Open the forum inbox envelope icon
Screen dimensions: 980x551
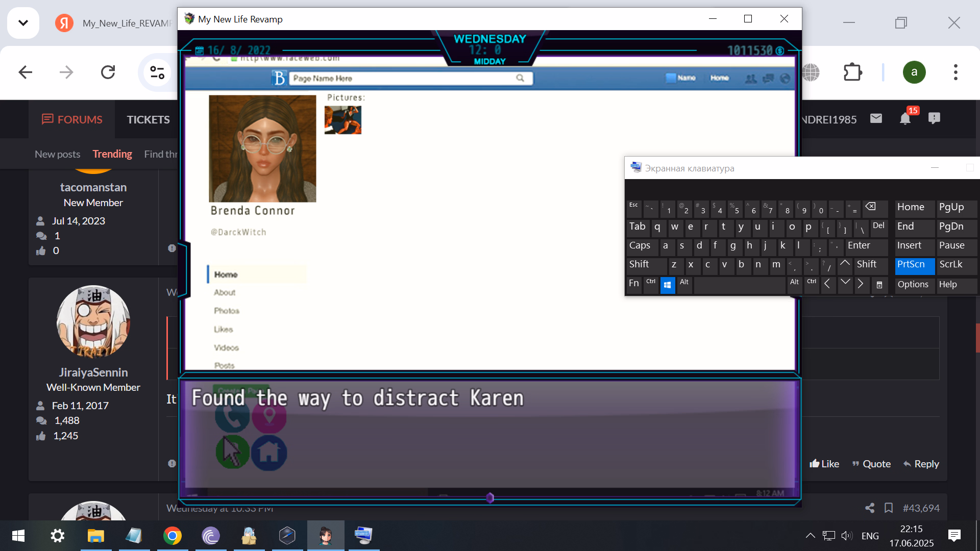(x=876, y=119)
